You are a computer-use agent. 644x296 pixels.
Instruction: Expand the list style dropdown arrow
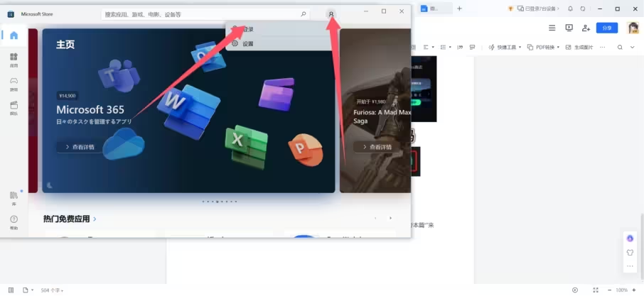(x=451, y=48)
